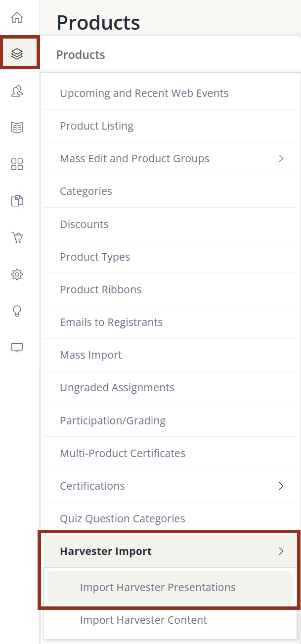This screenshot has height=644, width=301.
Task: Open Upcoming and Recent Web Events
Action: (144, 93)
